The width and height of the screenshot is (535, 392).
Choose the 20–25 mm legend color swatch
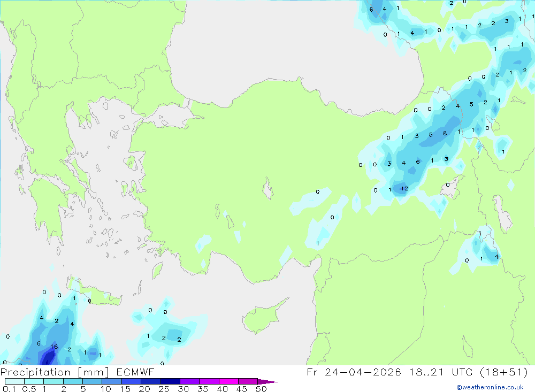(x=151, y=381)
